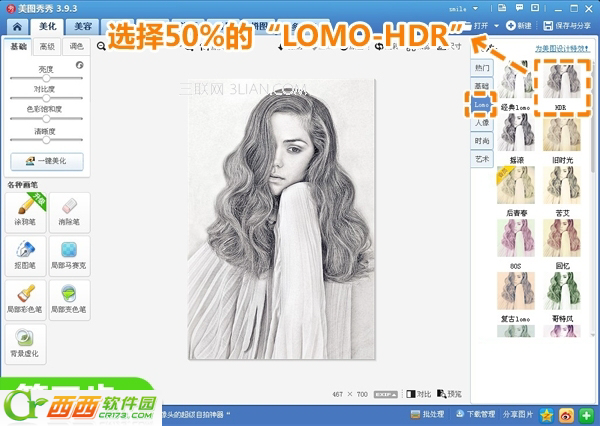Select the 抠图笔 cutout pen tool
Screen dimensions: 600x426
pyautogui.click(x=26, y=256)
